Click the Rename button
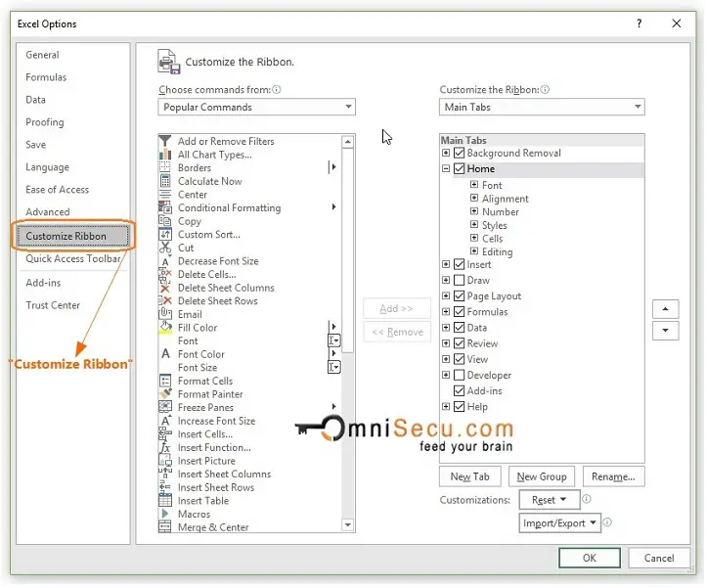Viewport: 706px width, 588px height. pyautogui.click(x=613, y=476)
